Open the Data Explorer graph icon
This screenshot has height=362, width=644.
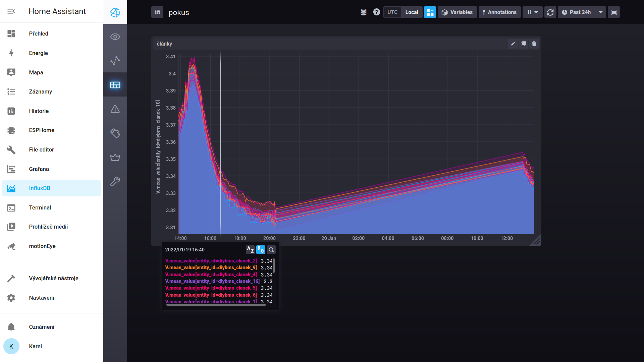tap(115, 61)
